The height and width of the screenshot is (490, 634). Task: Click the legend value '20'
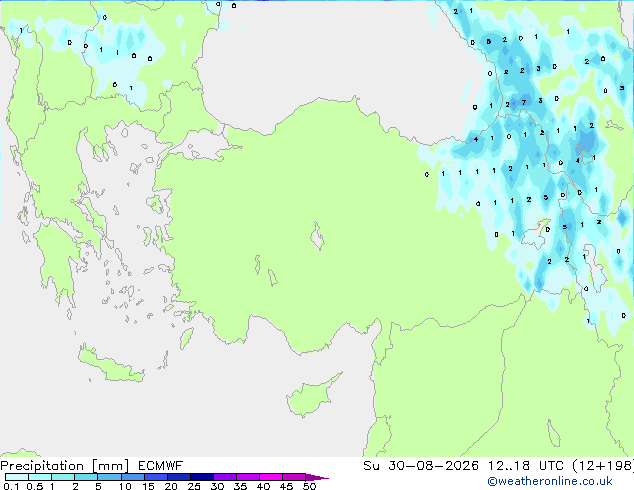pyautogui.click(x=171, y=486)
